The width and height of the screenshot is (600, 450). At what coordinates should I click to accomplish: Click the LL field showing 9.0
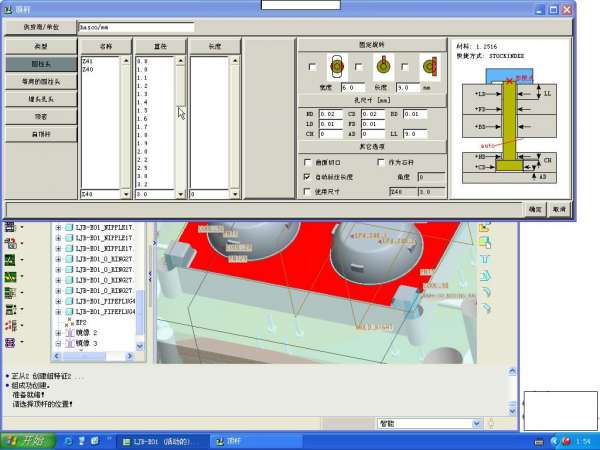(x=415, y=134)
